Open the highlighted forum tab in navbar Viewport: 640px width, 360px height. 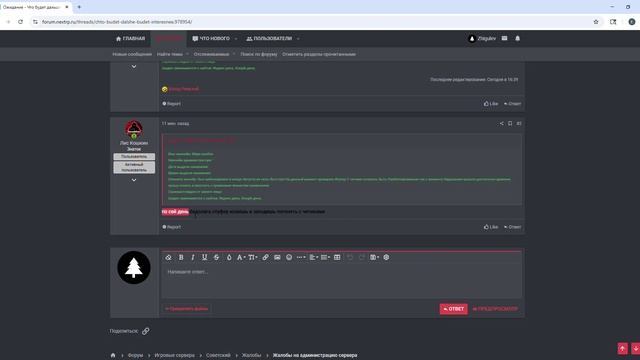pyautogui.click(x=169, y=39)
